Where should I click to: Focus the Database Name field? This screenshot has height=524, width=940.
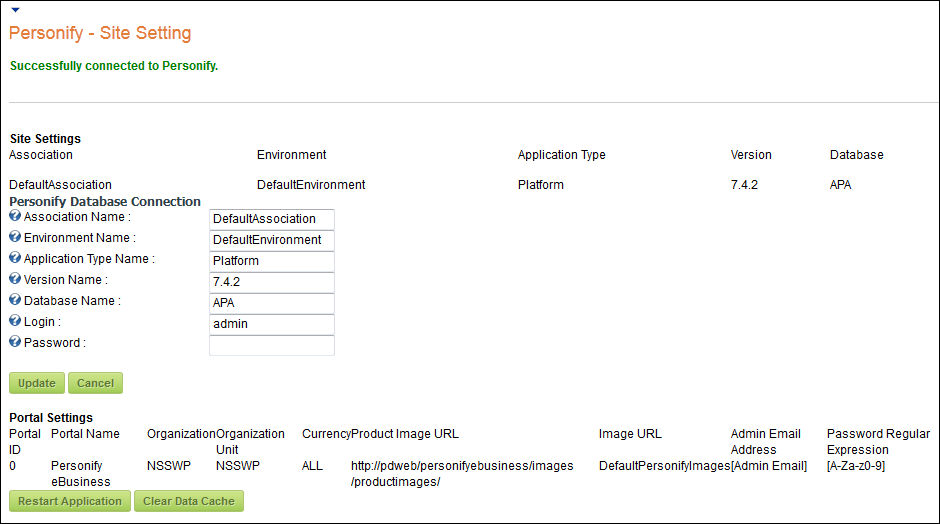(x=272, y=303)
